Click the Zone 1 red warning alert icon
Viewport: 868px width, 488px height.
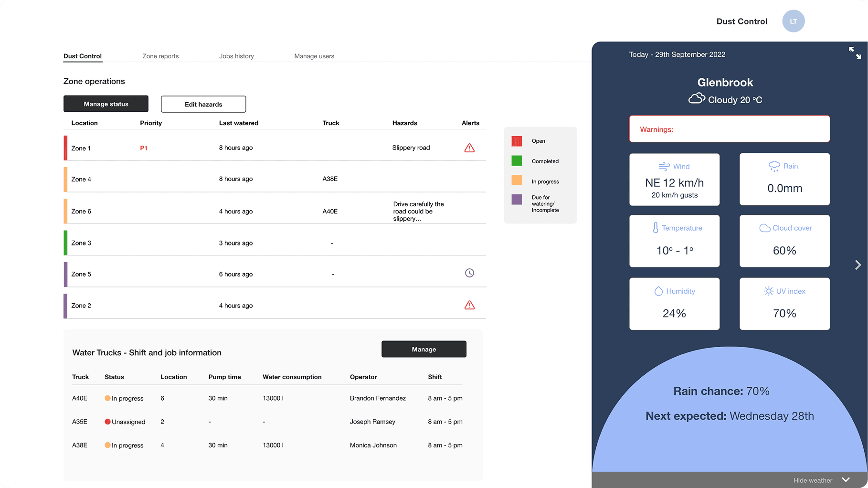point(469,148)
